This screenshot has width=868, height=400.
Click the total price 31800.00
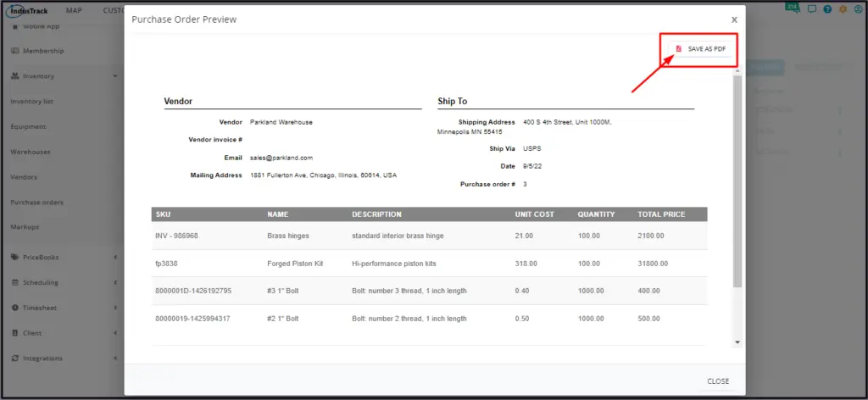point(653,264)
